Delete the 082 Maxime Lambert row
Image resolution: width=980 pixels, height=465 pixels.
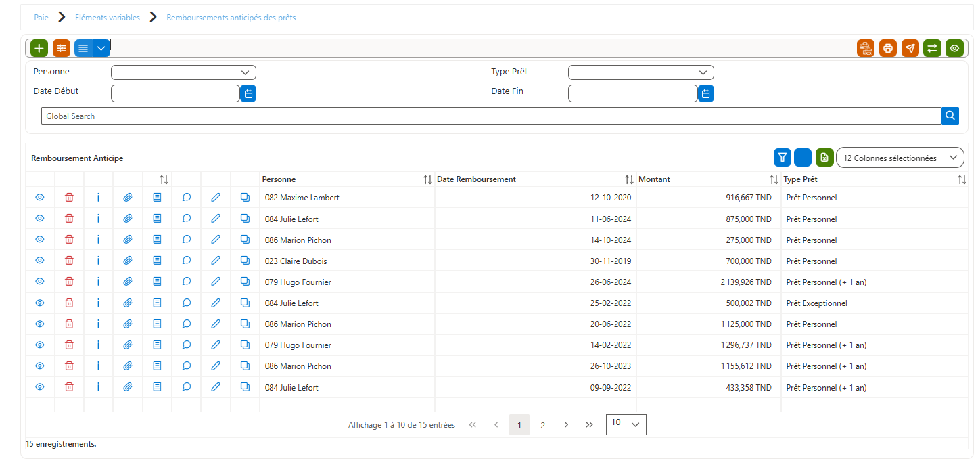pyautogui.click(x=69, y=198)
